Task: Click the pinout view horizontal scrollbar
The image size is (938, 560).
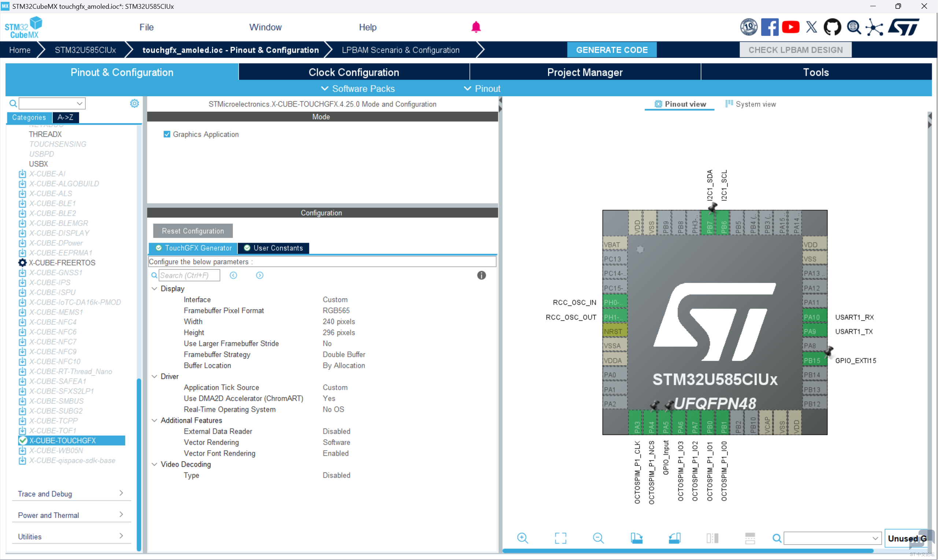Action: (x=688, y=550)
